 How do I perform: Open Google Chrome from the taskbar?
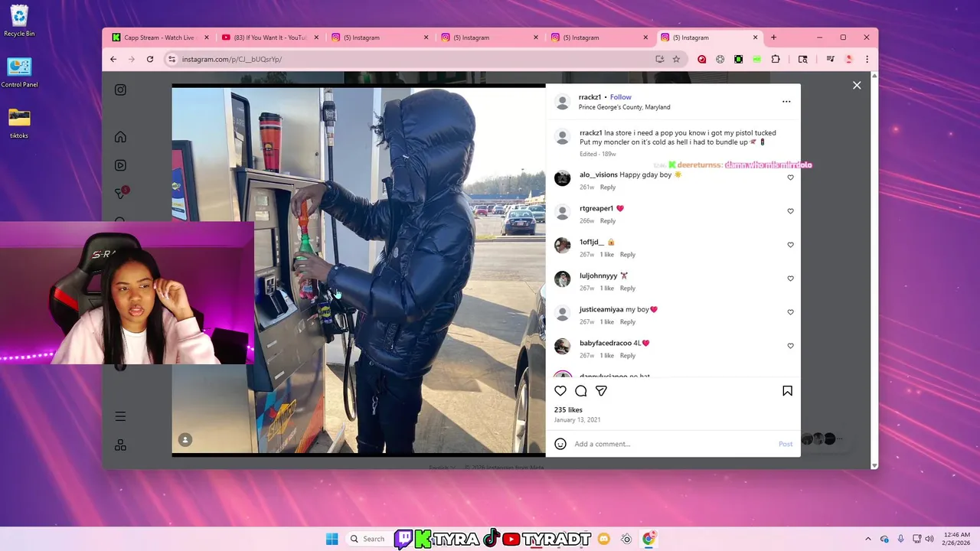click(648, 539)
